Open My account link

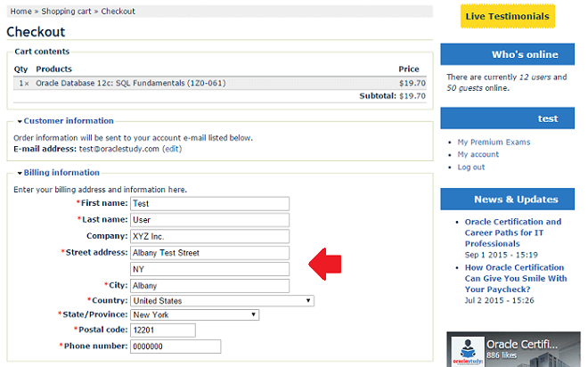click(x=478, y=154)
